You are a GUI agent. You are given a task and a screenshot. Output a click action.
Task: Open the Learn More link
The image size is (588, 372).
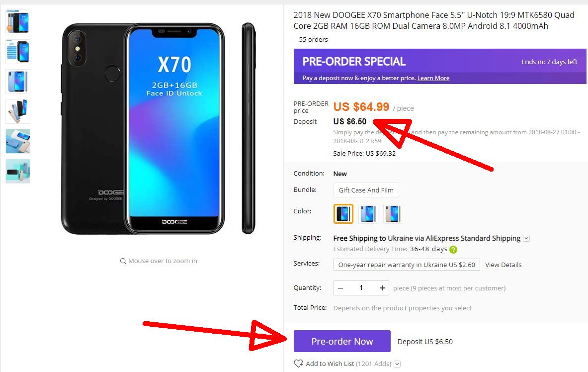(433, 78)
